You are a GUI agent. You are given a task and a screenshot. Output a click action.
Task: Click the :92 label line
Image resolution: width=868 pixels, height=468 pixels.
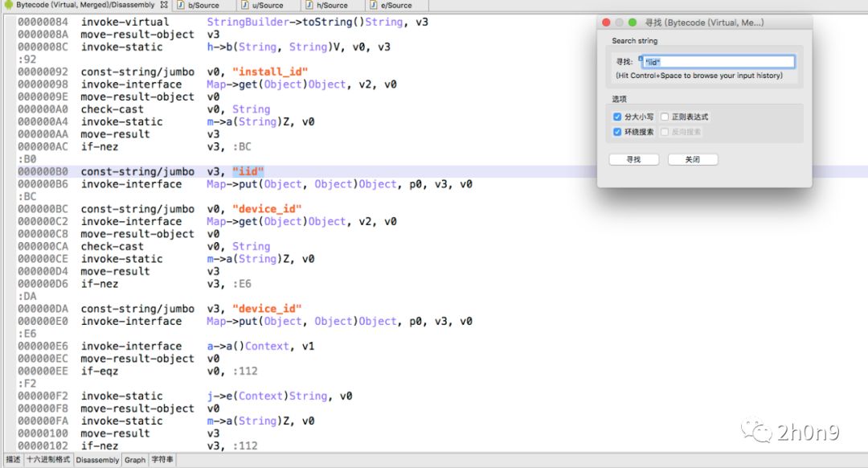pos(27,60)
